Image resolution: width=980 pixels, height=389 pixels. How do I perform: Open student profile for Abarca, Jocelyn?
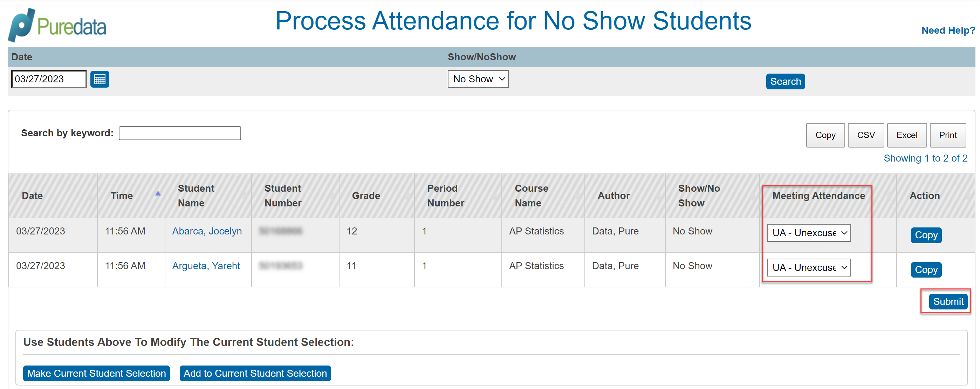point(207,231)
